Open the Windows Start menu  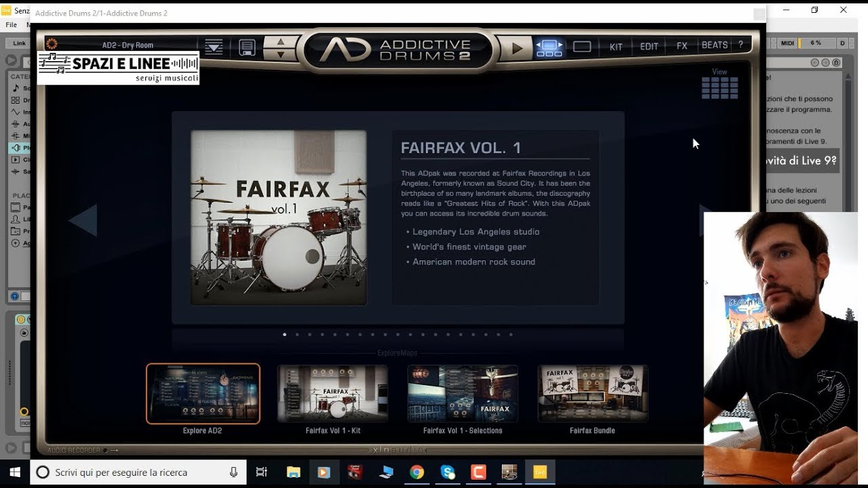tap(15, 472)
